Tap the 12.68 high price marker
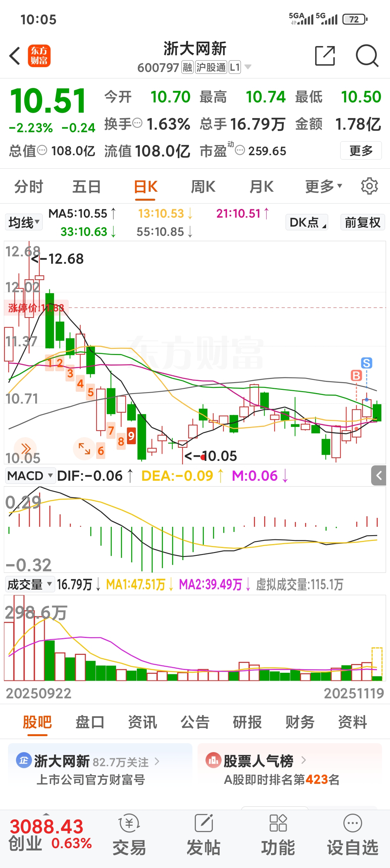The height and width of the screenshot is (868, 390). pyautogui.click(x=57, y=259)
